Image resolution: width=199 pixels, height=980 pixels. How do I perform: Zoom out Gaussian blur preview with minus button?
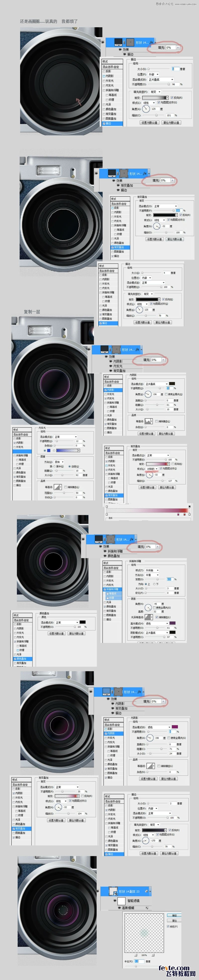135,955
